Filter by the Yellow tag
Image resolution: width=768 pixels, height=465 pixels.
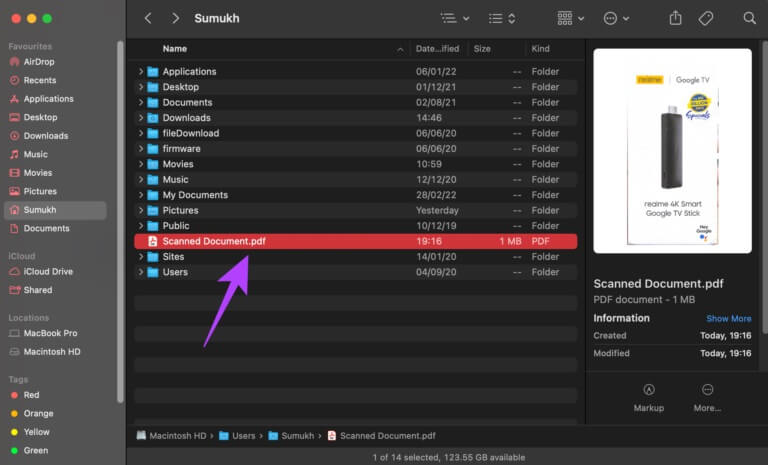55,432
